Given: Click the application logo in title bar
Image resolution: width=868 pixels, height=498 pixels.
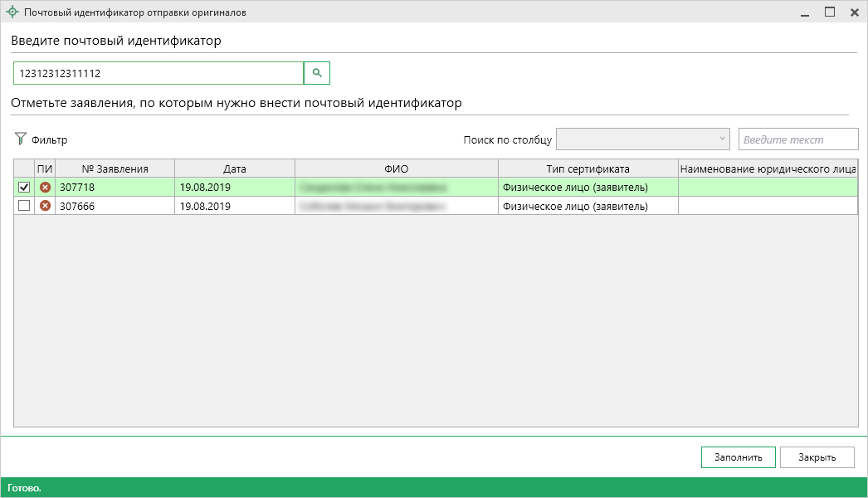Looking at the screenshot, I should tap(12, 12).
